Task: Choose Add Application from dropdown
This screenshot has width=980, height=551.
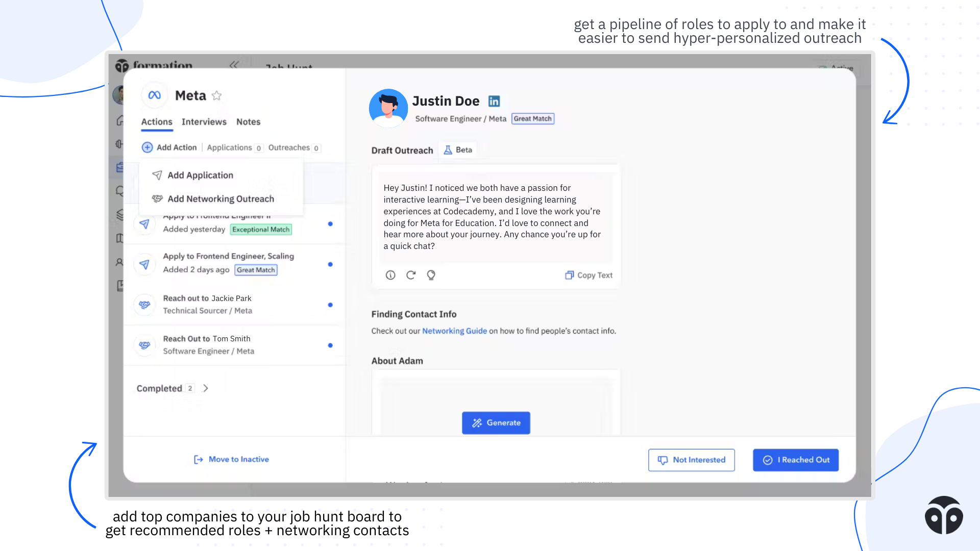Action: coord(200,175)
